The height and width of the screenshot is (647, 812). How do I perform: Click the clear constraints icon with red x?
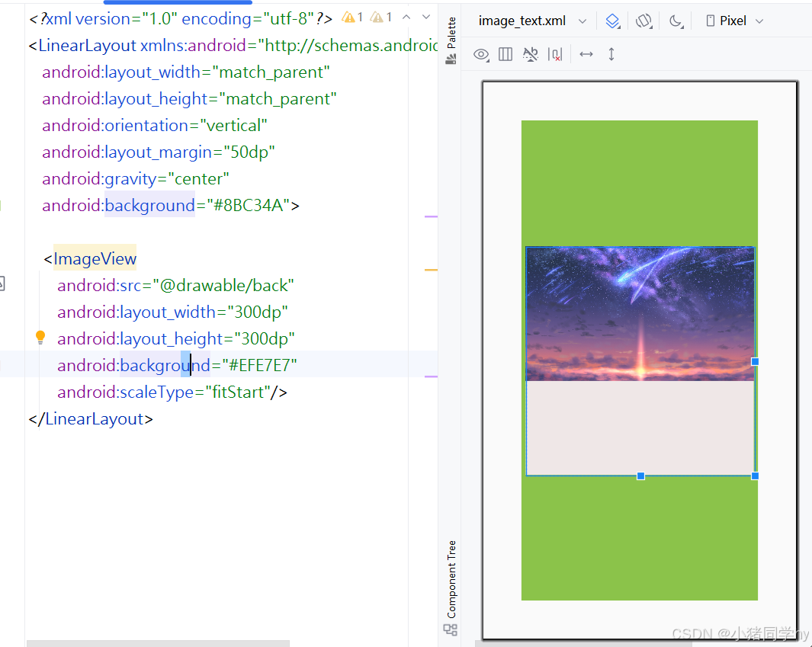(x=554, y=54)
